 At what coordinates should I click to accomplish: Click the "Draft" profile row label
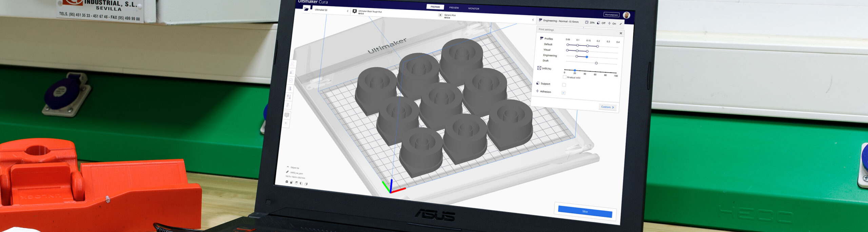point(545,60)
